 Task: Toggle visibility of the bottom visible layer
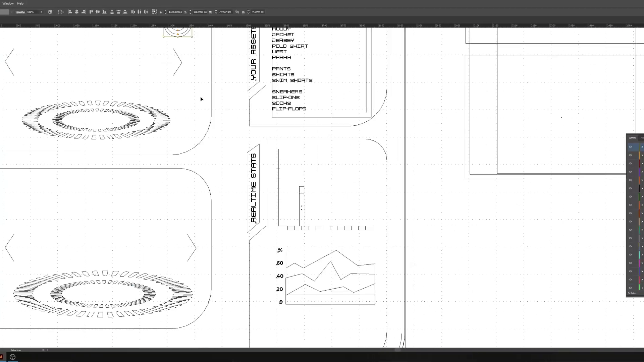tap(630, 288)
